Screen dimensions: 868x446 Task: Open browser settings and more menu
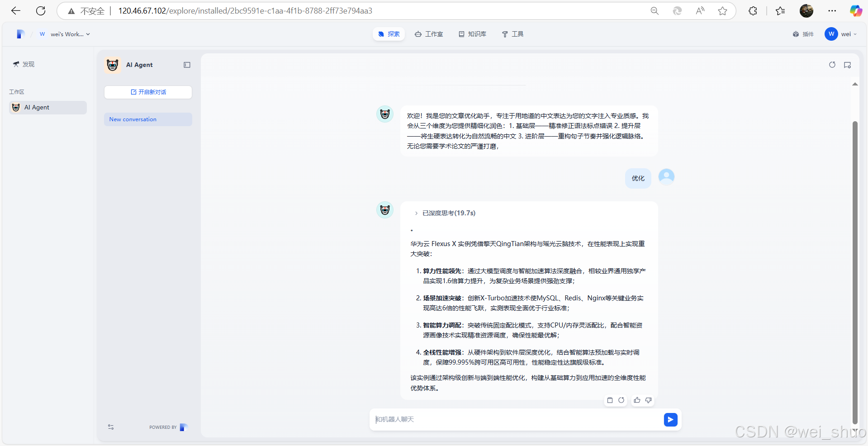pyautogui.click(x=832, y=11)
